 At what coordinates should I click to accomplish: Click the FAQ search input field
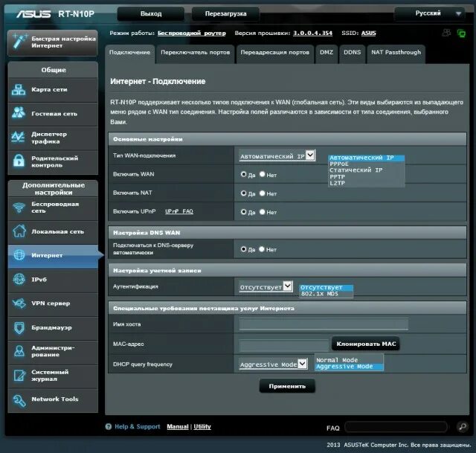pyautogui.click(x=396, y=427)
